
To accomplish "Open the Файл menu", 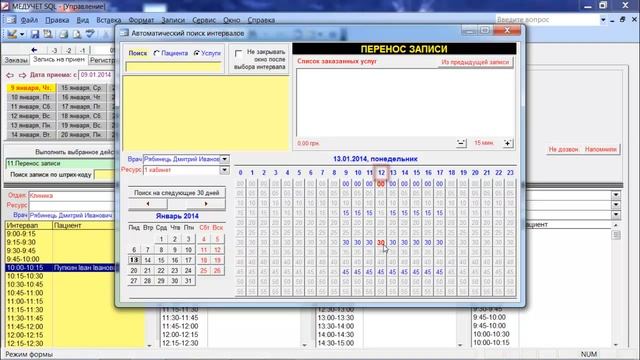I will [29, 20].
